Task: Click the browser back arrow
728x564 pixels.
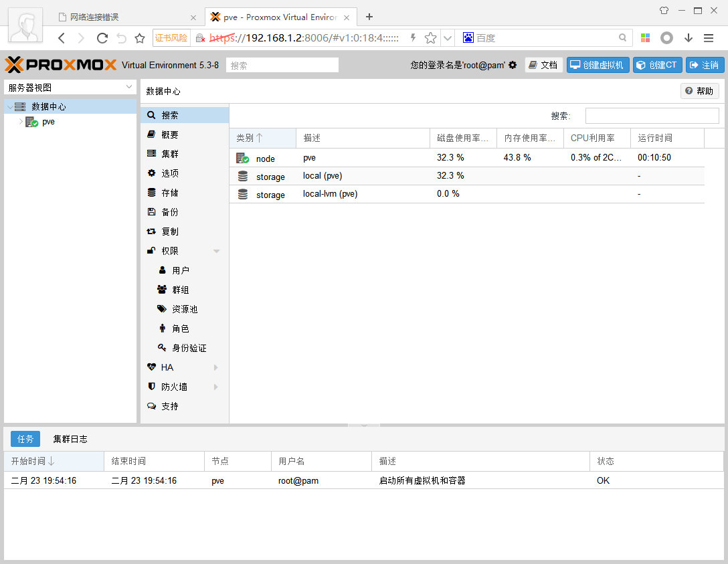Action: (62, 38)
